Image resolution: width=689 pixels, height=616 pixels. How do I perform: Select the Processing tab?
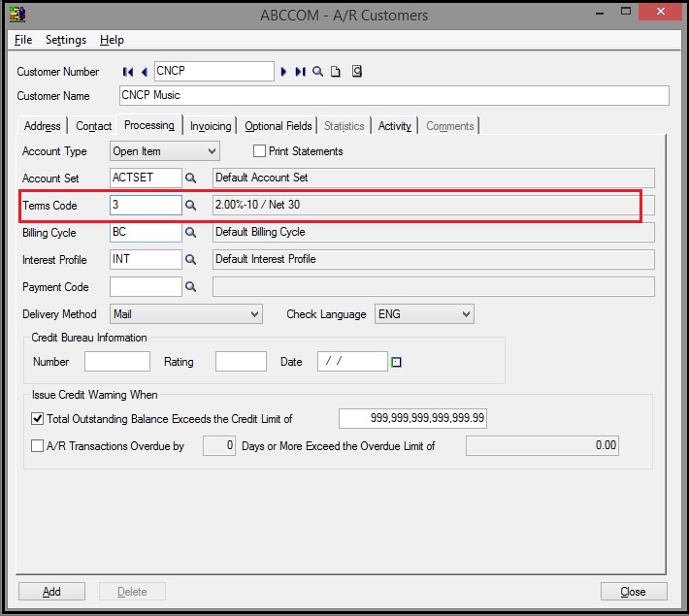click(x=149, y=125)
